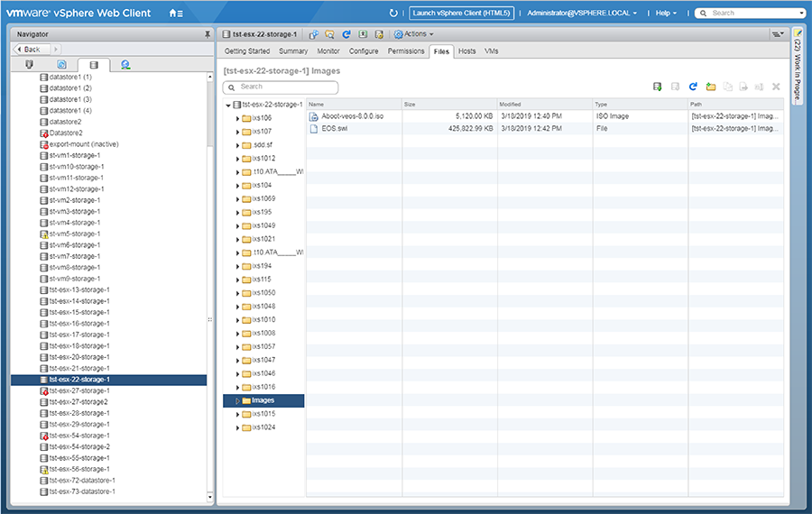Image resolution: width=812 pixels, height=514 pixels.
Task: Click the Work In Progress sidebar icon
Action: 798,34
